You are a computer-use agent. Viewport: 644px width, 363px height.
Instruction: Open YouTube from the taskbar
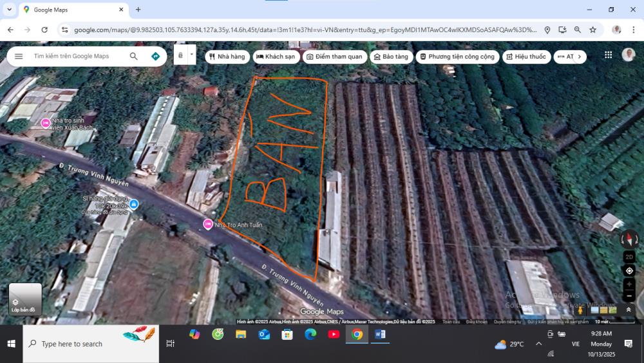(334, 335)
